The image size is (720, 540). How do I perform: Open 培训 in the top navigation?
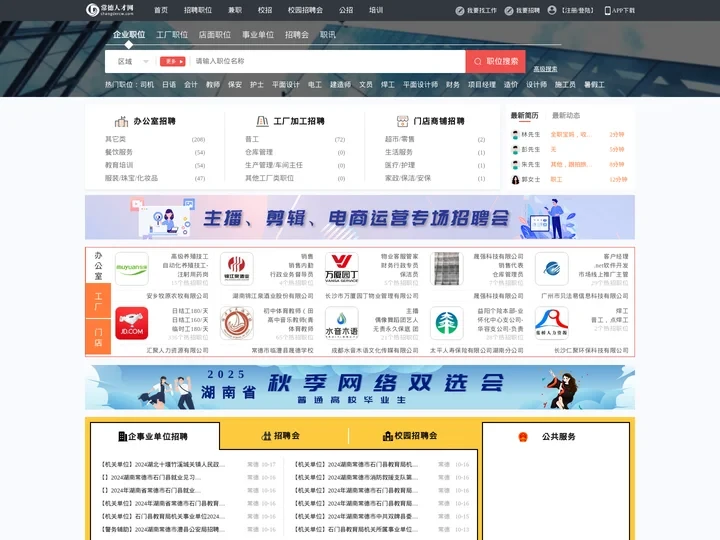click(x=376, y=10)
